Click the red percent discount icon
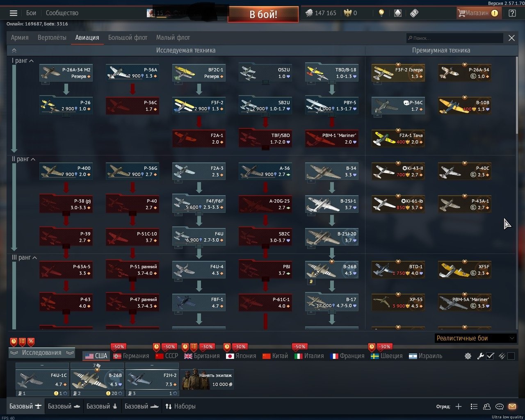The image size is (525, 420). point(31,341)
